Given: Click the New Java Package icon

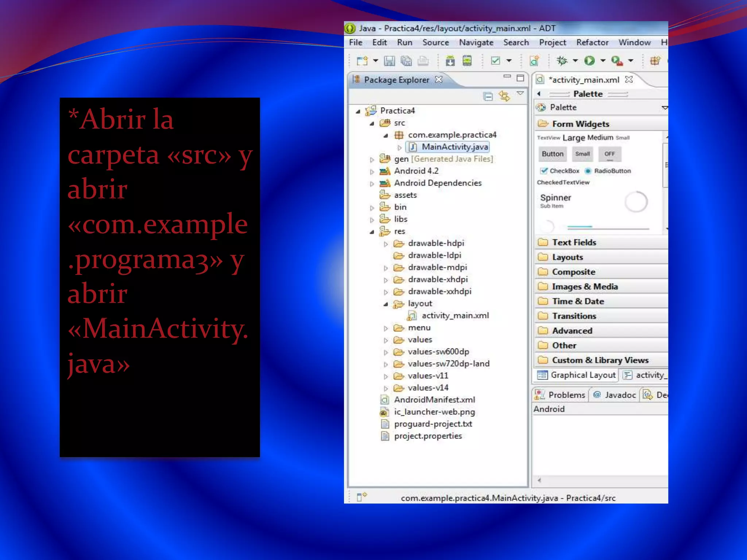Looking at the screenshot, I should click(655, 61).
